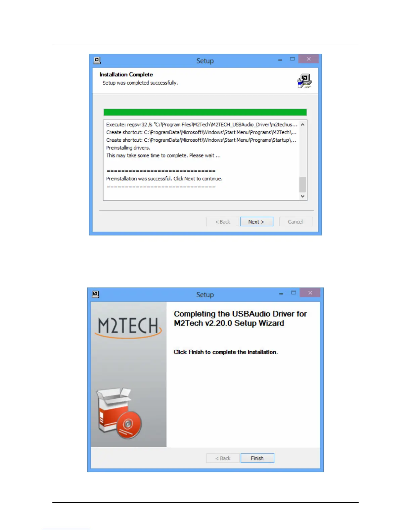
Task: Click the install log scrollbar thumb
Action: coord(303,184)
